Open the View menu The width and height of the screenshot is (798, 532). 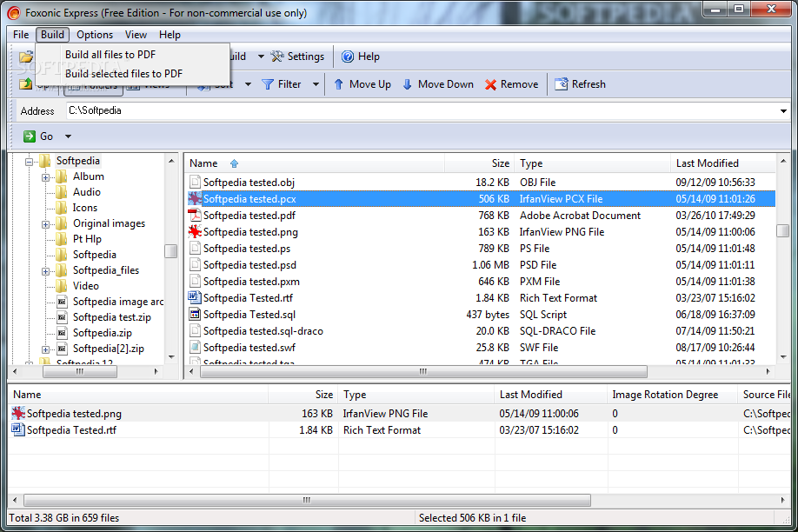point(136,35)
